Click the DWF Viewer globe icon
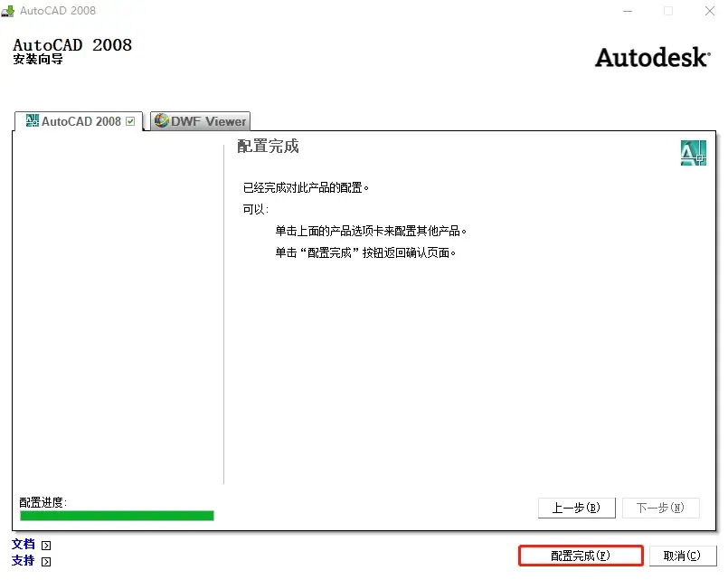This screenshot has width=728, height=580. click(161, 120)
